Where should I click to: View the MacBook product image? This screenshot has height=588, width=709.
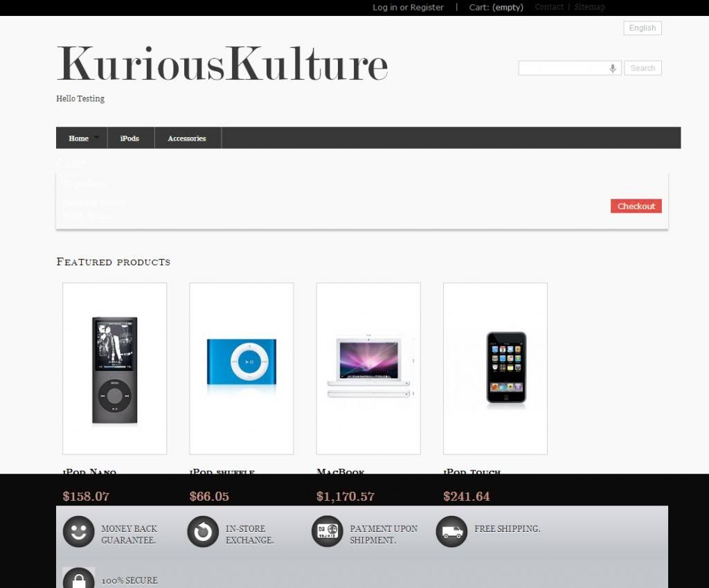click(368, 368)
